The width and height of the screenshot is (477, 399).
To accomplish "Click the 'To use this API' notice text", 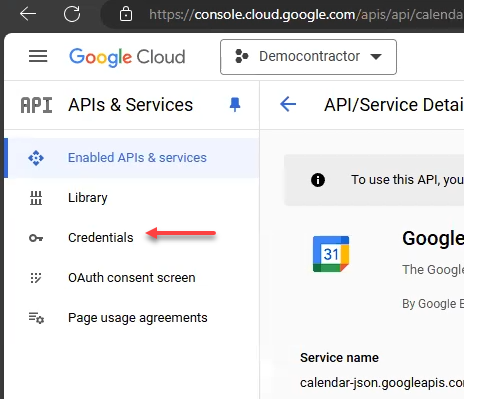I will coord(407,180).
